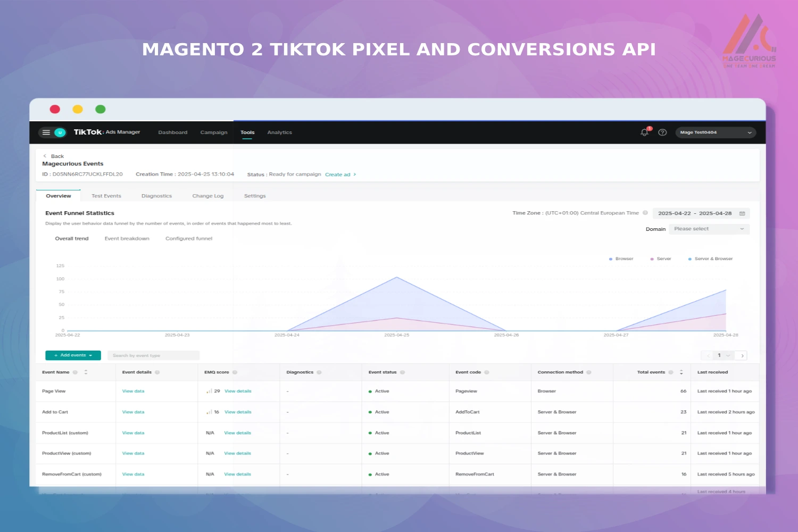The width and height of the screenshot is (798, 532).
Task: Expand the Mage Test0404 account dropdown
Action: (x=715, y=132)
